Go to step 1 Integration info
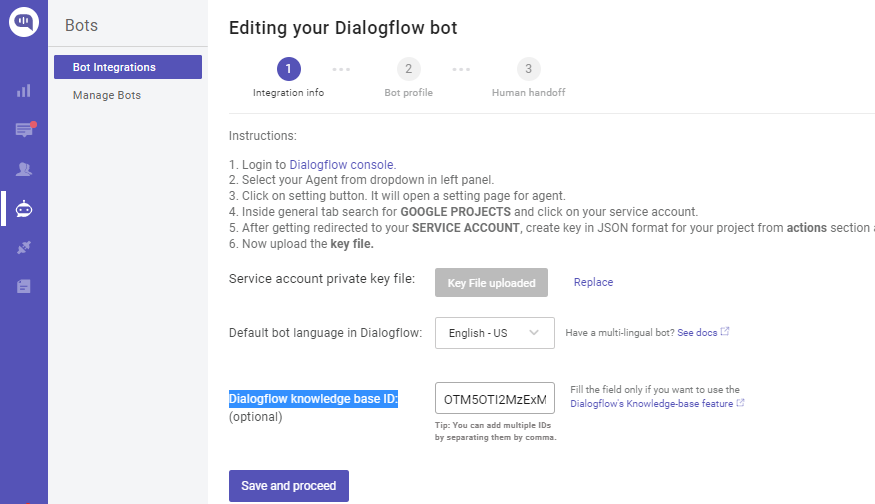The width and height of the screenshot is (875, 504). pyautogui.click(x=288, y=69)
